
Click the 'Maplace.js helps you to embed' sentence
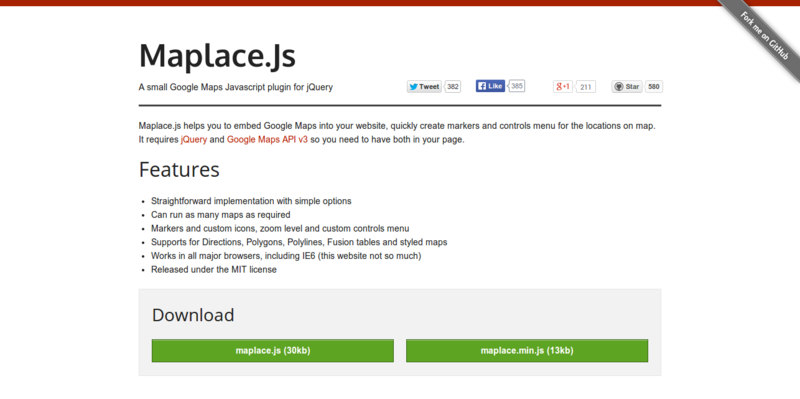tap(397, 126)
